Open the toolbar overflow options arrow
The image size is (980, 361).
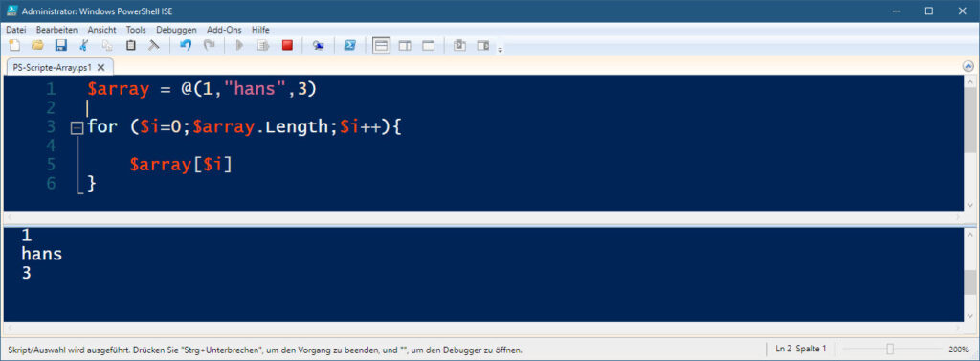500,49
